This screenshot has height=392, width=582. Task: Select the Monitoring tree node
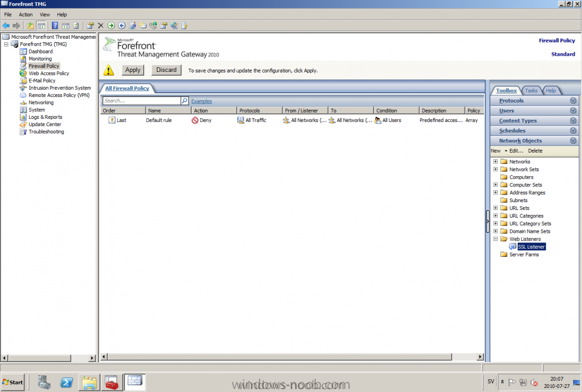(40, 59)
